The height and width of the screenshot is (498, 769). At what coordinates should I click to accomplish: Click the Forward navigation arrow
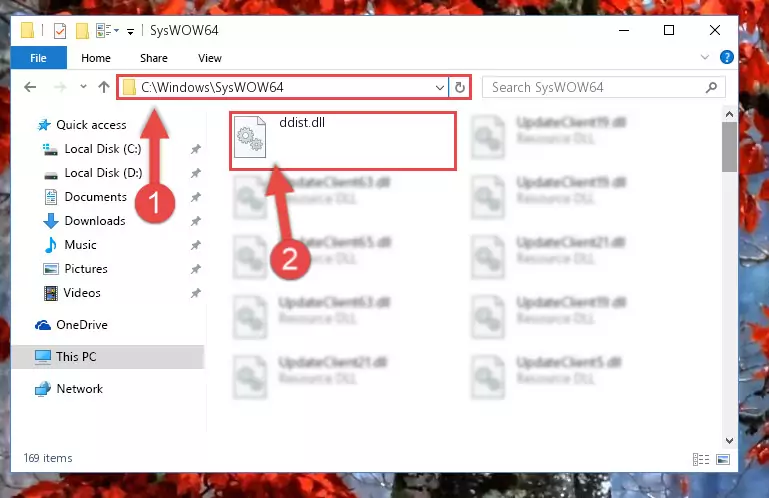tap(60, 87)
